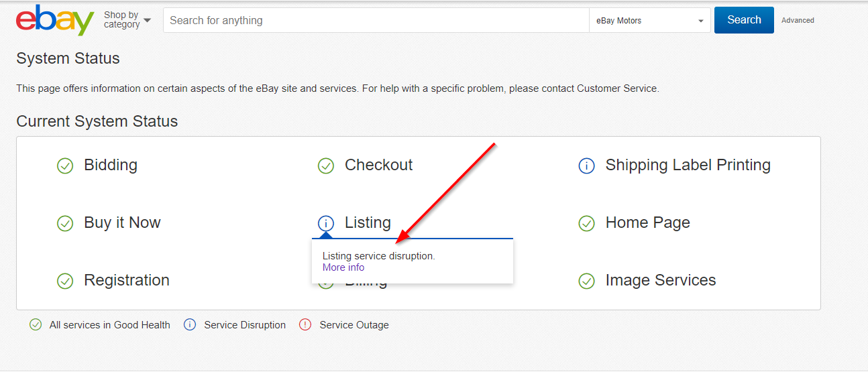Image resolution: width=868 pixels, height=384 pixels.
Task: Click the blue info icon beside Listing
Action: point(326,223)
